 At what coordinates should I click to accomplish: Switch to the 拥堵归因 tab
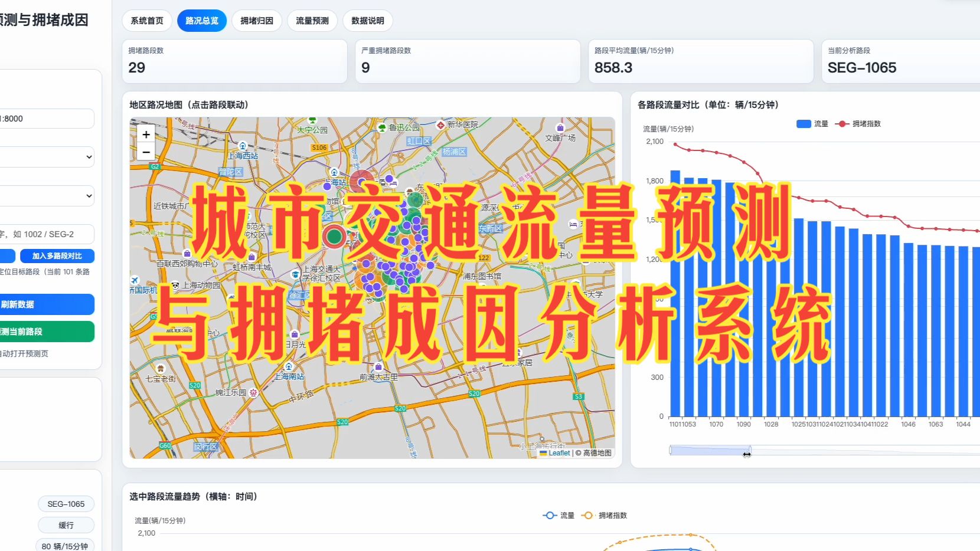coord(257,21)
